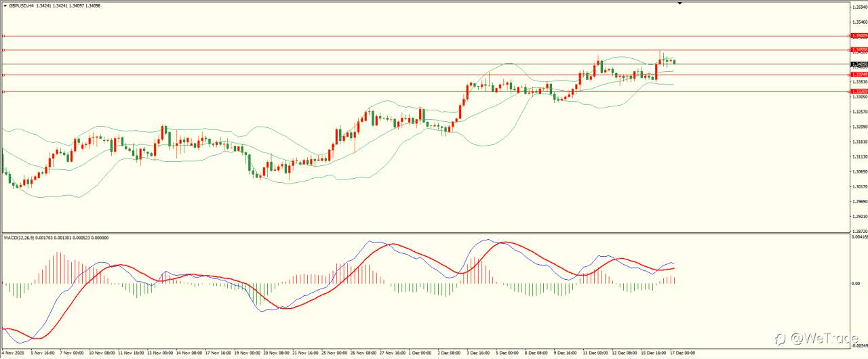Click the 8 Dec 08:00 time label
868x359 pixels.
(x=536, y=353)
